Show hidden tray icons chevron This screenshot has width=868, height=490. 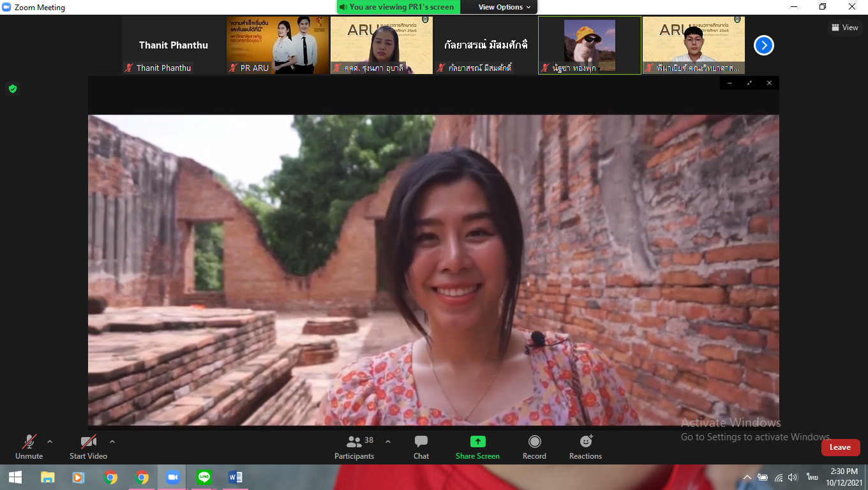coord(747,477)
